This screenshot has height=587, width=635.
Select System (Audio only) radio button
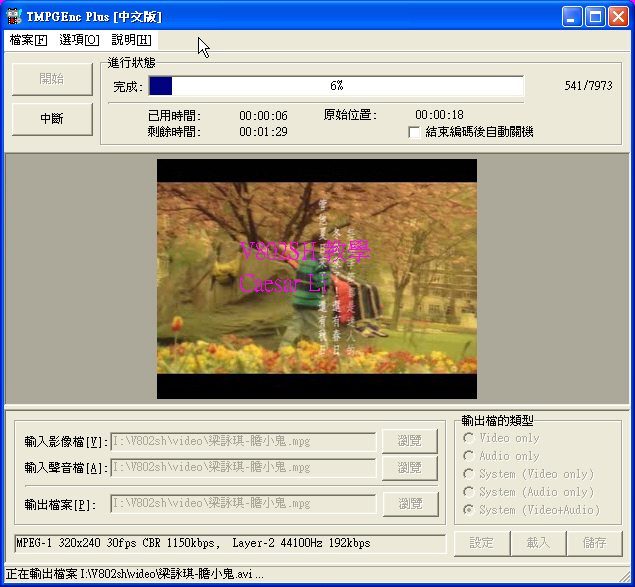click(469, 492)
